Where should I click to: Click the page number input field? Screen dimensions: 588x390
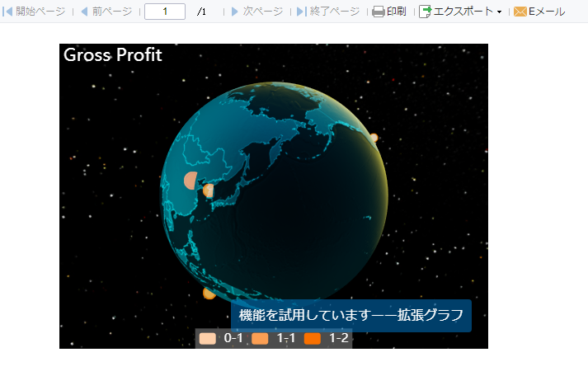tap(165, 12)
